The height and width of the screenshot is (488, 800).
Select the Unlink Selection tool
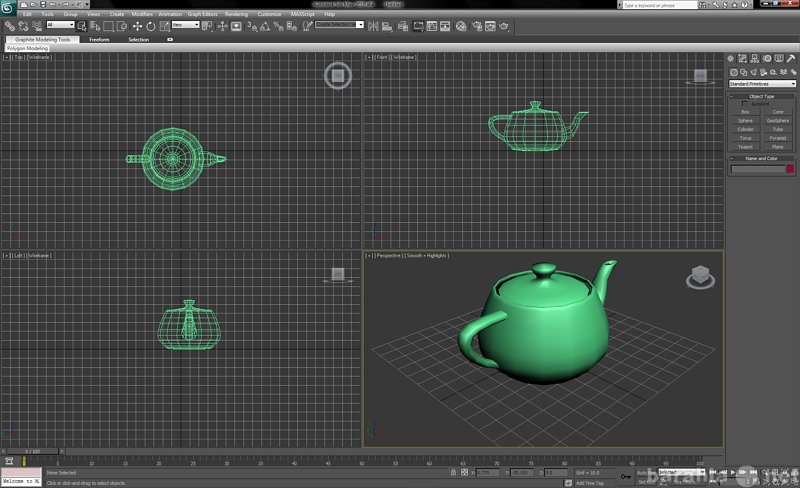tap(23, 26)
